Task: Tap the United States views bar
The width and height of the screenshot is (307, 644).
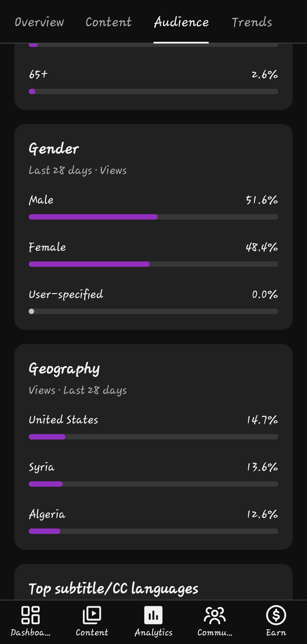Action: pos(153,437)
